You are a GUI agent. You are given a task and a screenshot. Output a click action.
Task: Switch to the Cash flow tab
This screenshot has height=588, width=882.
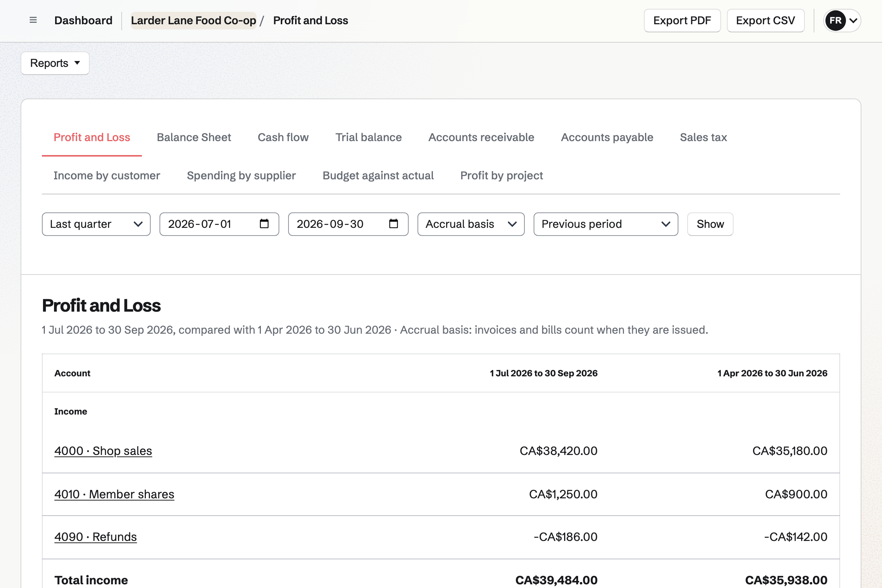pyautogui.click(x=283, y=137)
